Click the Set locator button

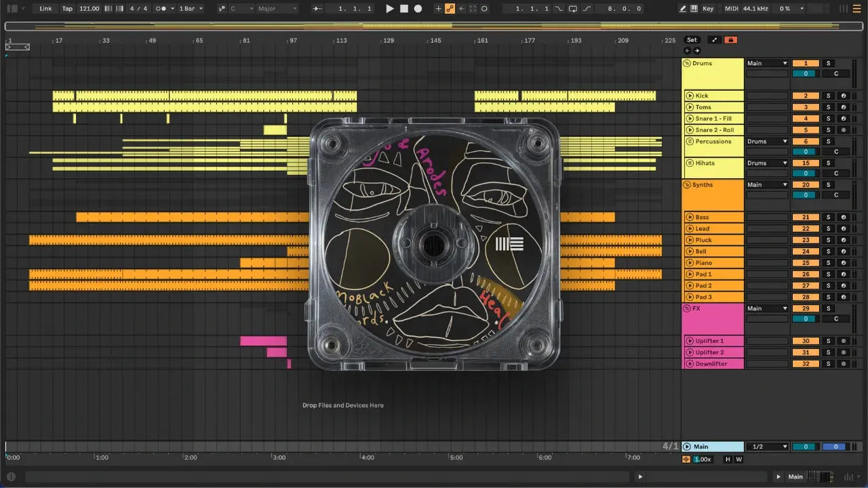pos(692,40)
